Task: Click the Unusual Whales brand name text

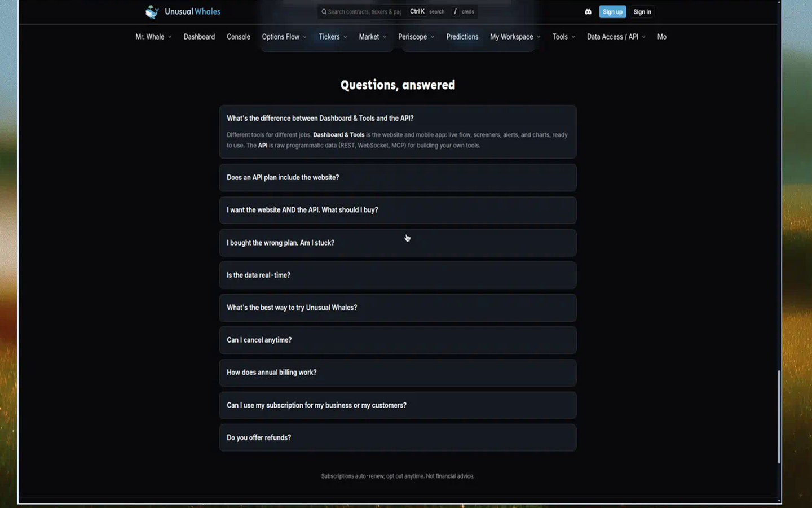Action: [x=192, y=12]
